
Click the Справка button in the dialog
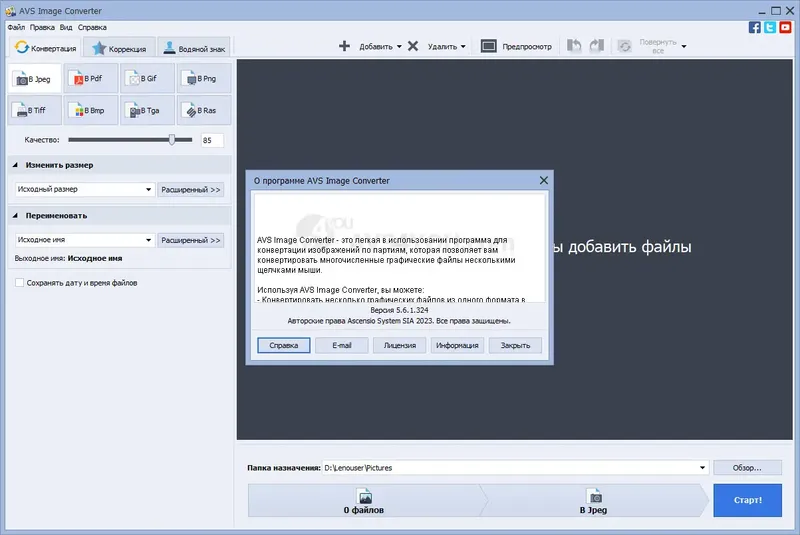point(284,345)
